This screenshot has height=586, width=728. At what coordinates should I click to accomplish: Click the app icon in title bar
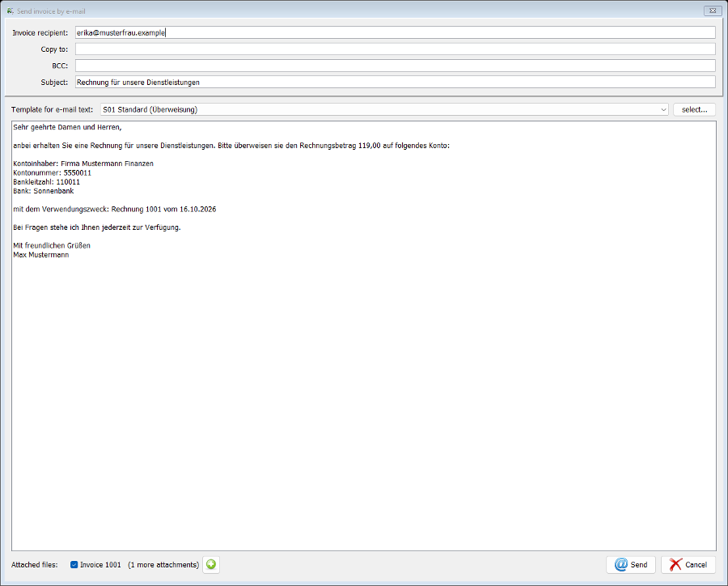[x=11, y=11]
